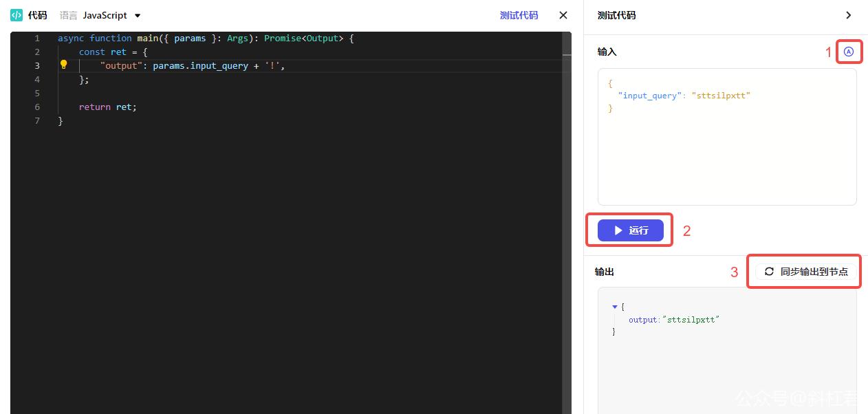This screenshot has height=414, width=868.
Task: Click line number 7 in the gutter
Action: click(37, 120)
